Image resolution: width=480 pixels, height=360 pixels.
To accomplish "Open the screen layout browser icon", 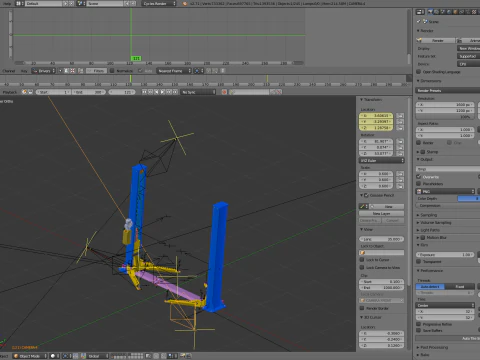I will point(19,3).
